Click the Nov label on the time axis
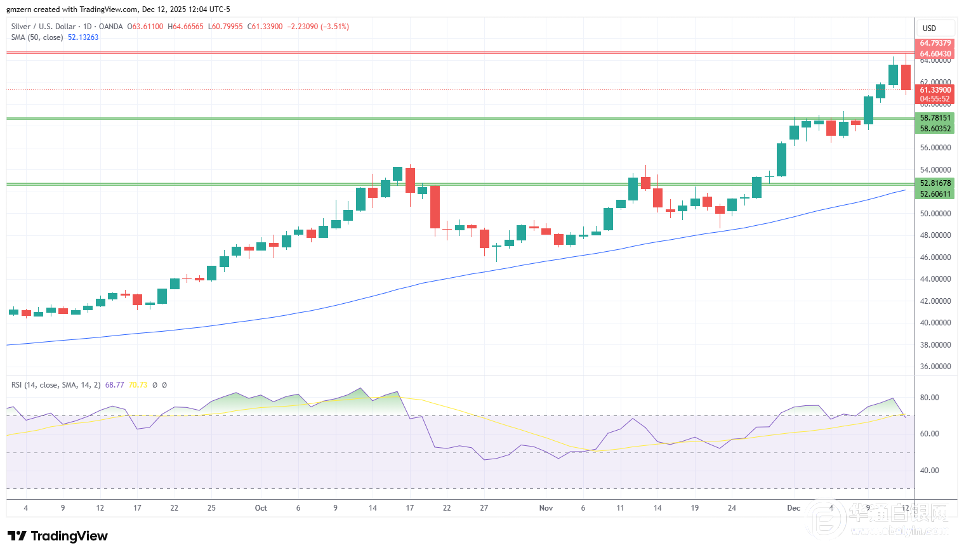 pyautogui.click(x=545, y=508)
